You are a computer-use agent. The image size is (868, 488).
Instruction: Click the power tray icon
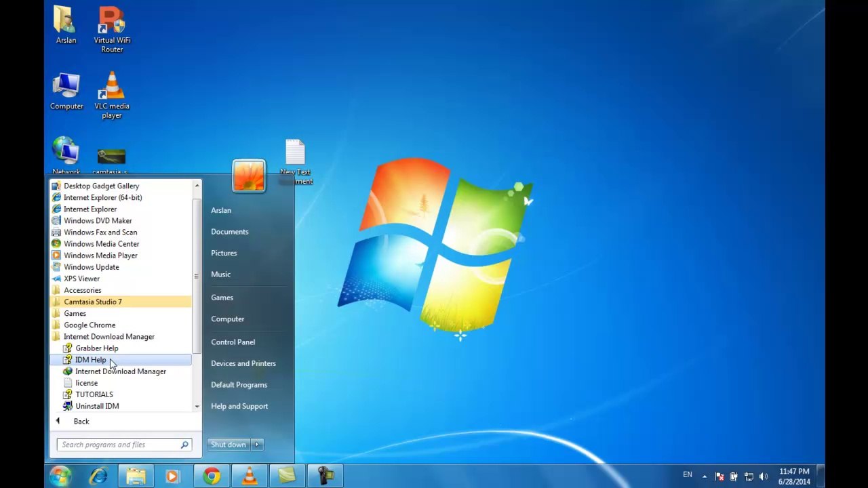[734, 476]
